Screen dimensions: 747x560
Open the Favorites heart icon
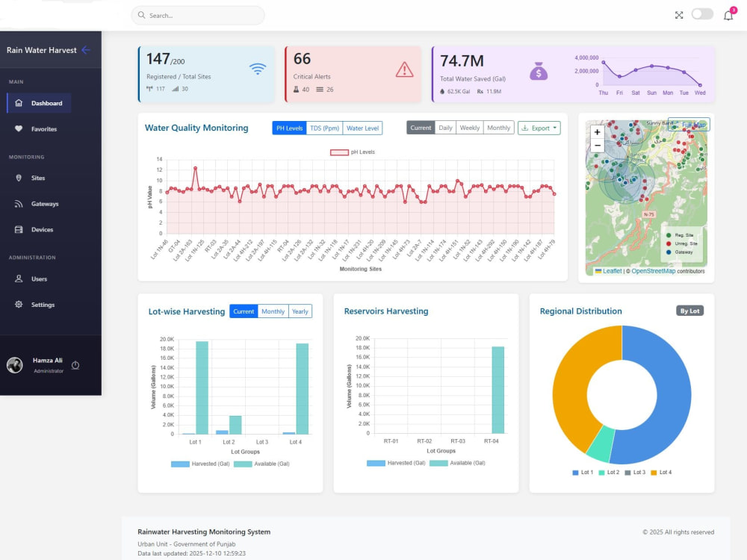[19, 128]
